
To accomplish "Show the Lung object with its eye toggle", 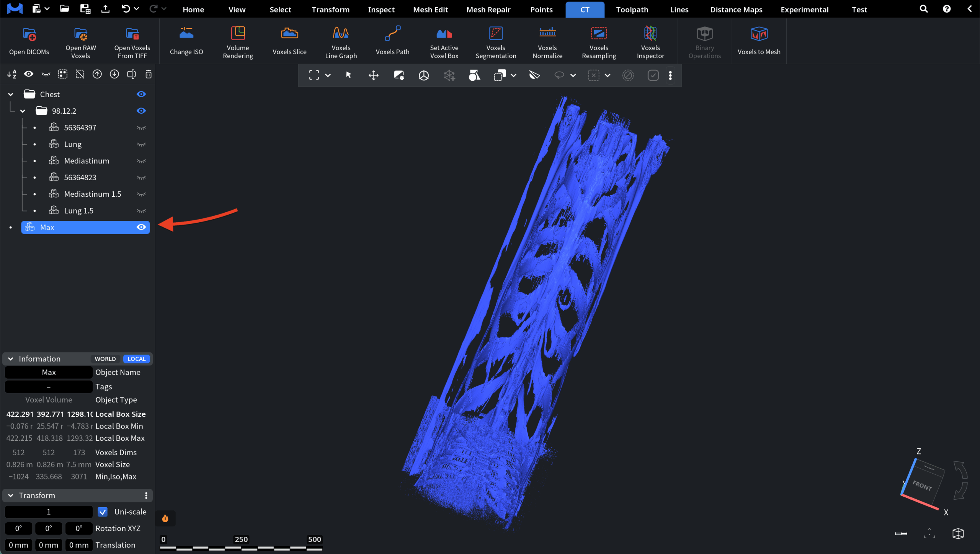I will (x=141, y=144).
